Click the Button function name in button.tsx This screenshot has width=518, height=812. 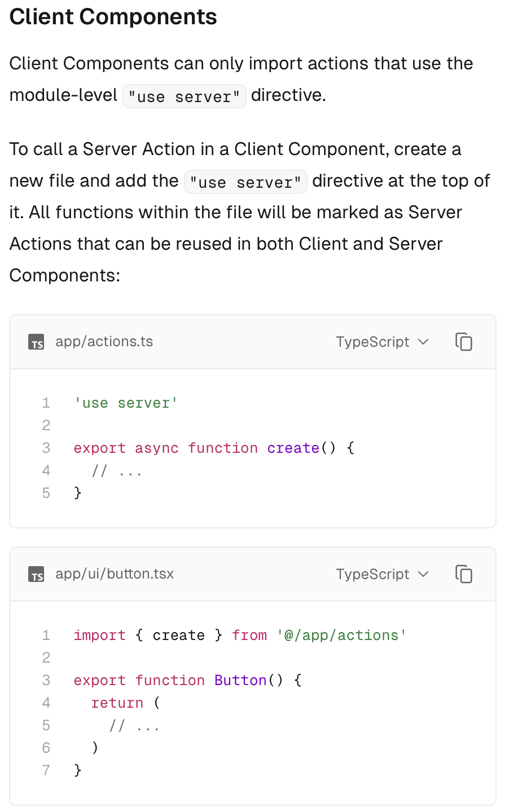pos(240,681)
